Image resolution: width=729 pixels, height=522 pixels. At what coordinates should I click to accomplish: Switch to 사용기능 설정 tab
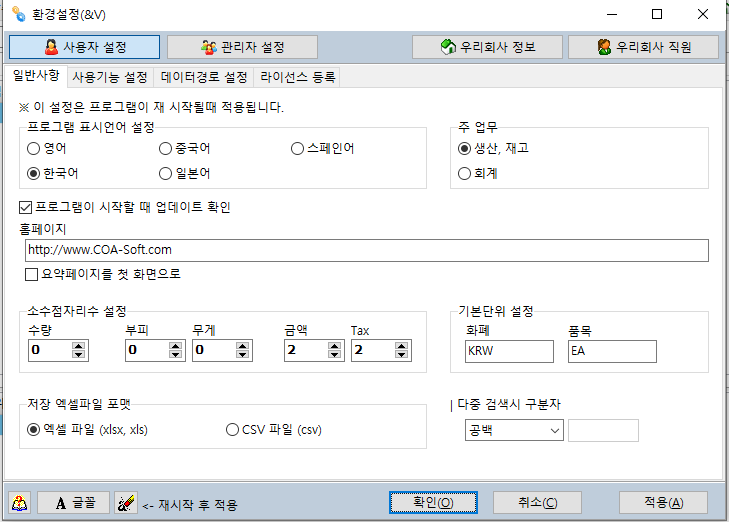pyautogui.click(x=110, y=77)
